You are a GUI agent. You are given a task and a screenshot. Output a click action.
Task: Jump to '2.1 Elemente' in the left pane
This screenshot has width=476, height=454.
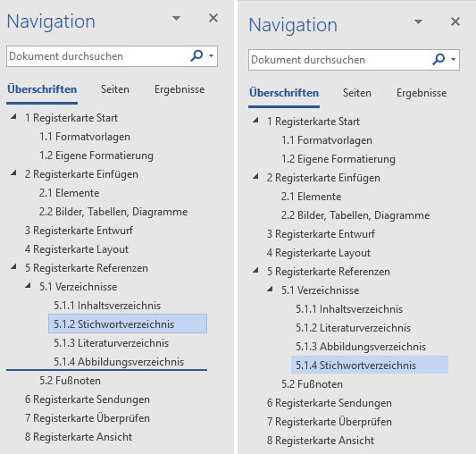(x=70, y=193)
